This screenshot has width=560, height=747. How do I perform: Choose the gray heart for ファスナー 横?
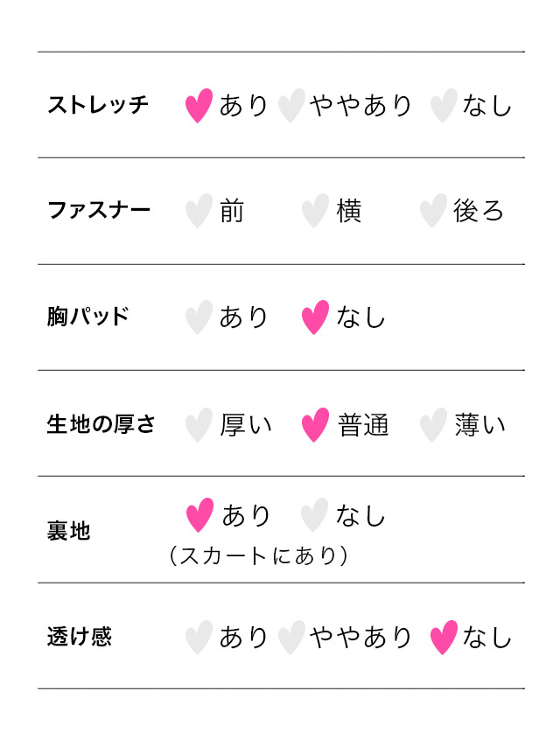(315, 211)
